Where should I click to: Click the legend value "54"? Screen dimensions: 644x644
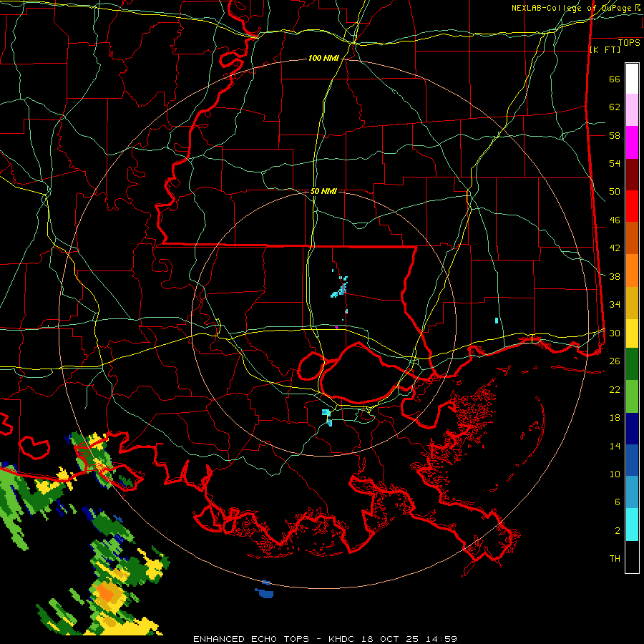click(x=615, y=163)
